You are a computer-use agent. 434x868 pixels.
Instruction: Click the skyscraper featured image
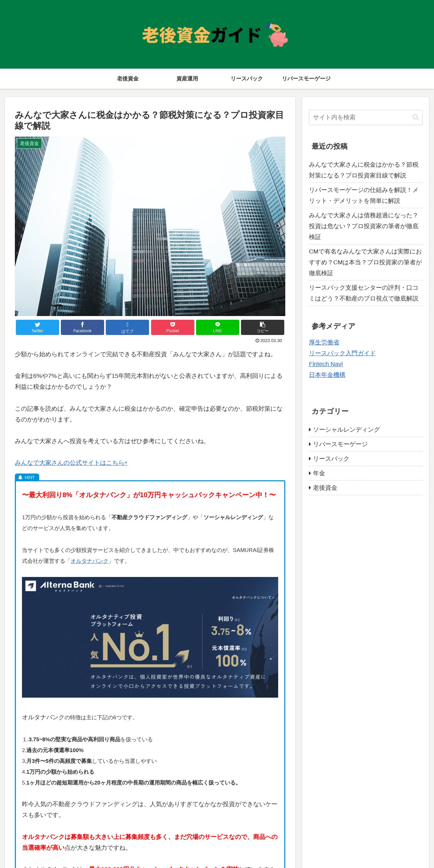point(150,226)
